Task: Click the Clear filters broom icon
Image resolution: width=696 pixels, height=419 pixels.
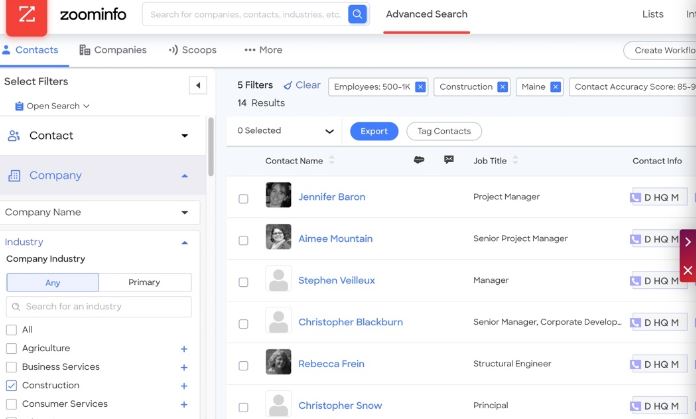Action: (x=288, y=85)
